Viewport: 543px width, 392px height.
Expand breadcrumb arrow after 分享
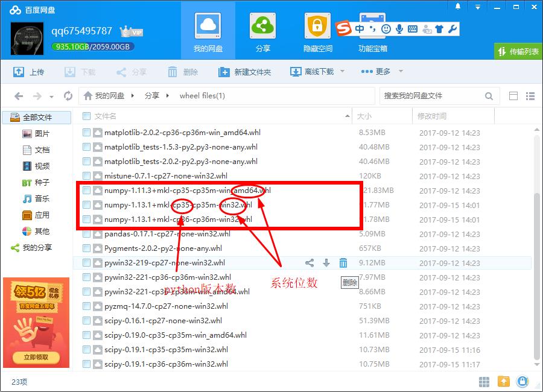point(167,95)
